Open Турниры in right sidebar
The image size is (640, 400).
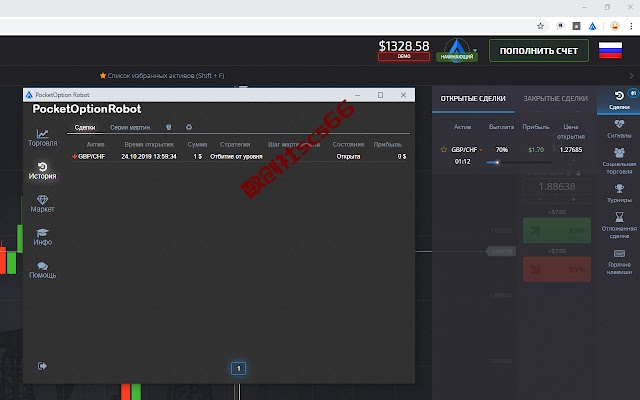tap(619, 193)
